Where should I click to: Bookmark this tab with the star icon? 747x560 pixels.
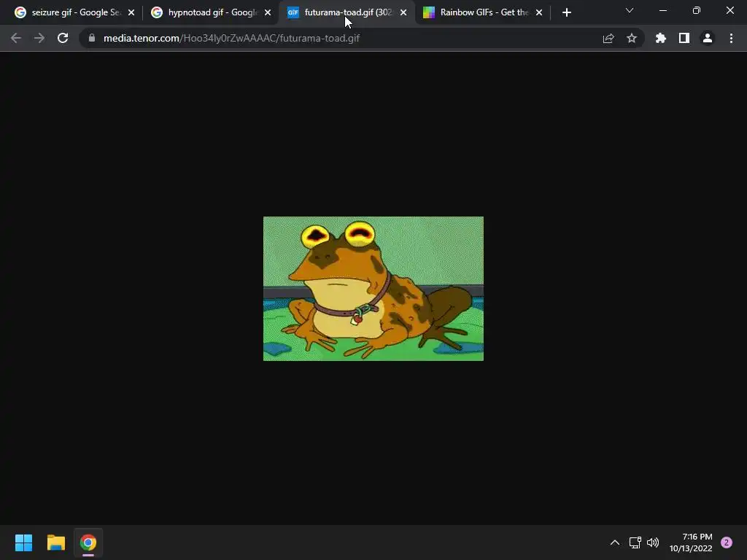click(x=632, y=38)
